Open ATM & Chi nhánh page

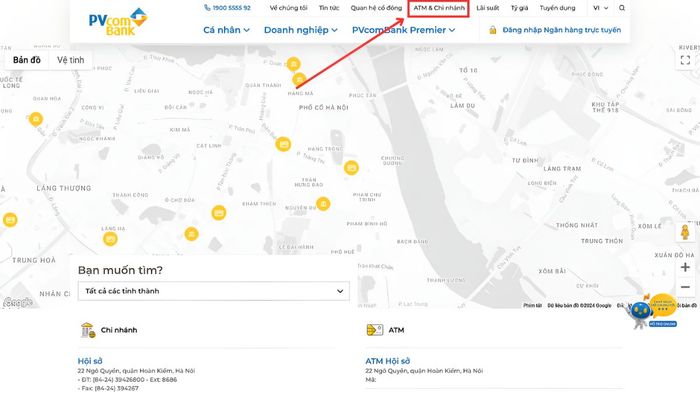[x=439, y=8]
